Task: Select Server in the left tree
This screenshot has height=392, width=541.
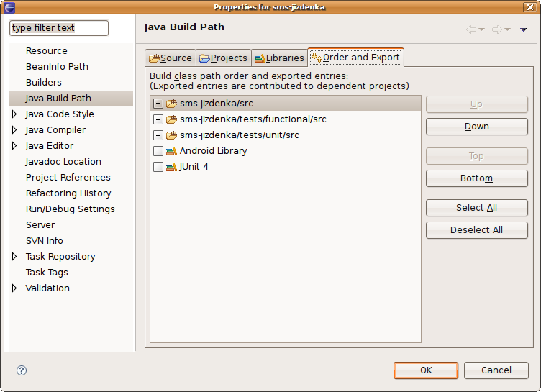Action: click(40, 225)
